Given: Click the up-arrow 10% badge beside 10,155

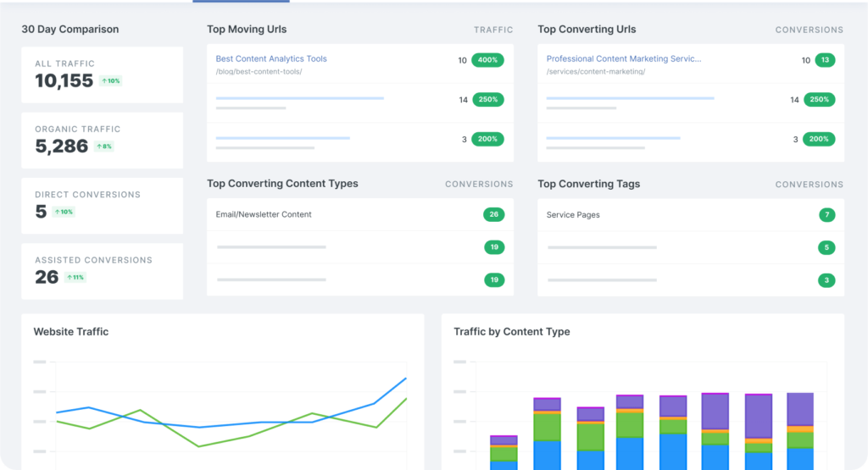Looking at the screenshot, I should tap(111, 81).
